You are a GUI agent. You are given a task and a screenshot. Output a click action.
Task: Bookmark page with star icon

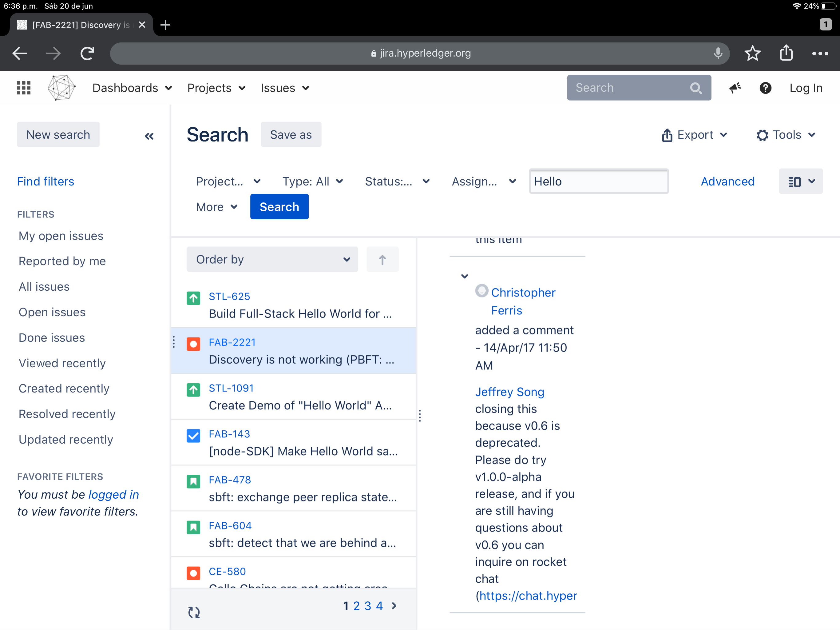click(x=752, y=53)
